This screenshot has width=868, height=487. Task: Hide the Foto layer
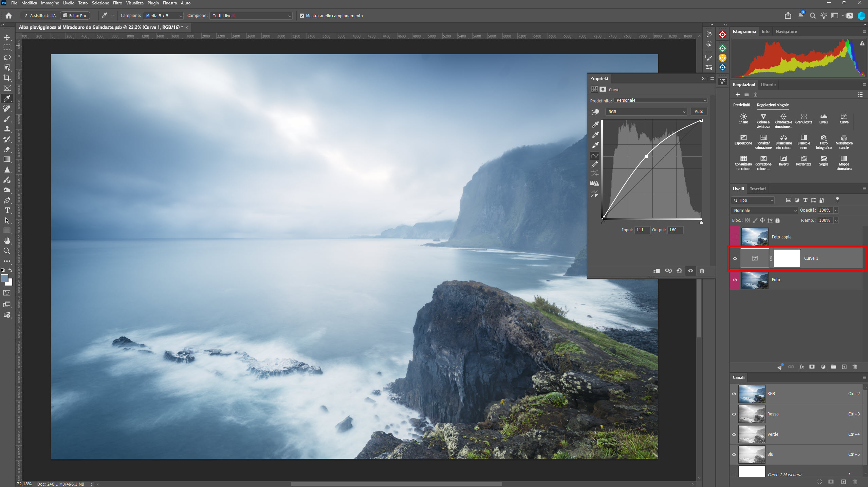[x=735, y=280]
